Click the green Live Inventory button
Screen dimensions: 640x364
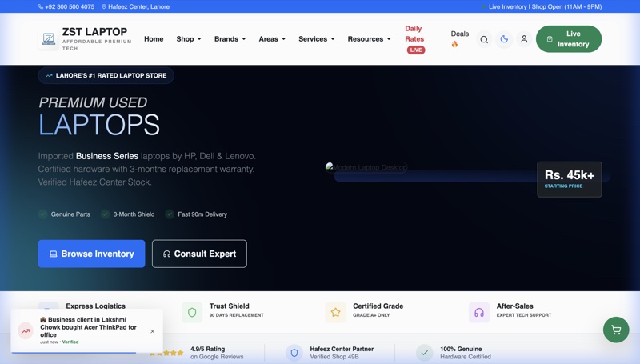tap(569, 39)
